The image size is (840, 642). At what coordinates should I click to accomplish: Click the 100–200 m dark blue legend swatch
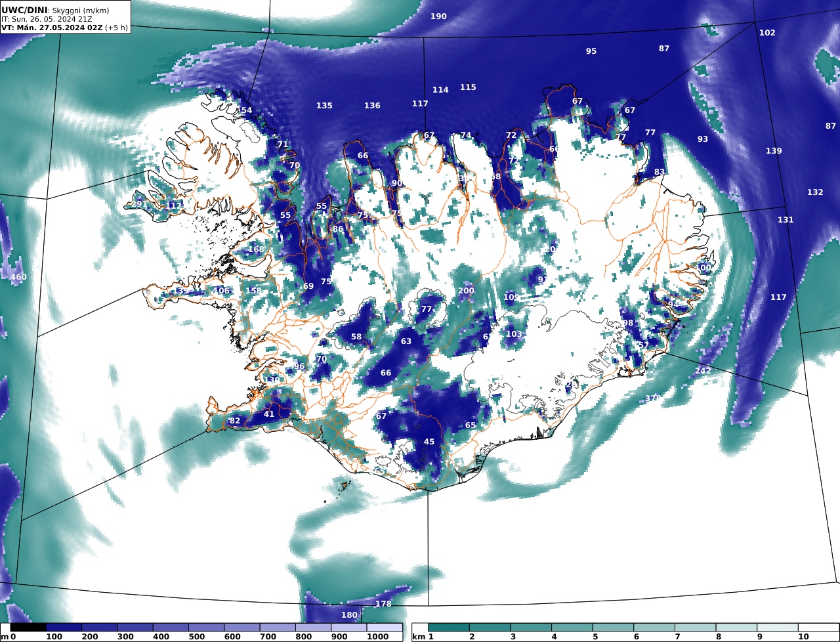[64, 628]
